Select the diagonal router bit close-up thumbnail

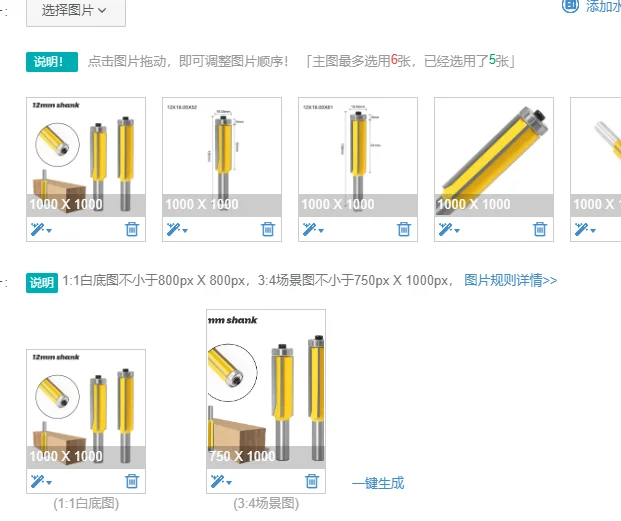[x=494, y=157]
